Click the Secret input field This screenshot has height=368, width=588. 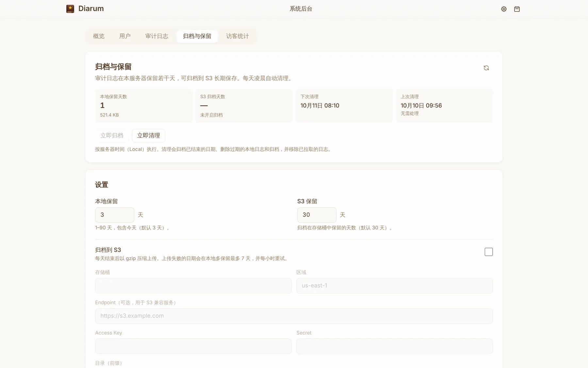pyautogui.click(x=394, y=346)
